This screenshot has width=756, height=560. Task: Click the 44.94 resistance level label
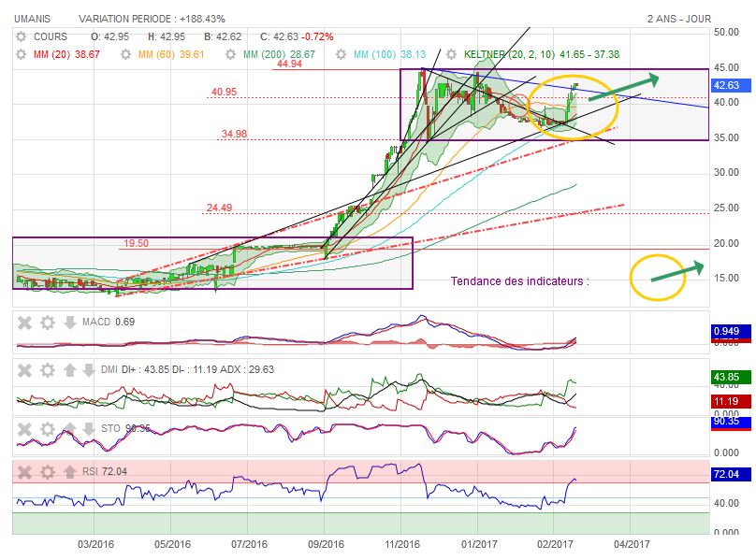(x=289, y=65)
